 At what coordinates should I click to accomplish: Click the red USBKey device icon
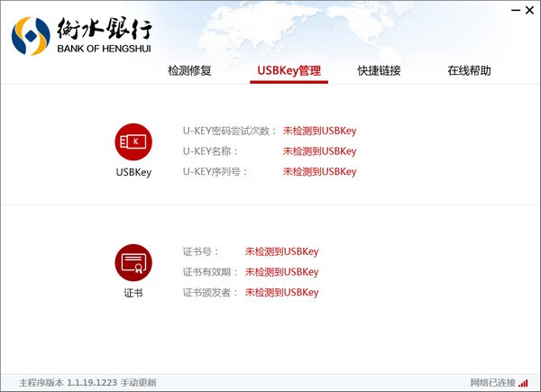[133, 141]
